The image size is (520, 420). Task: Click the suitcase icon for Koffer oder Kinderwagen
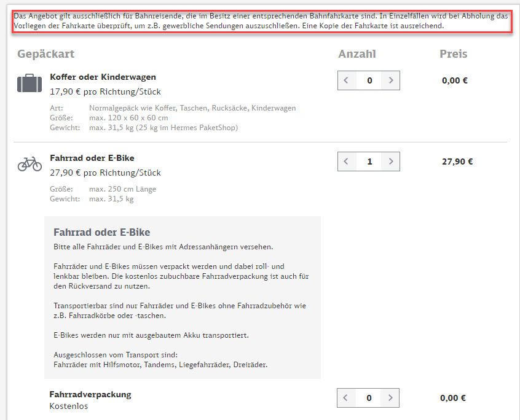[x=30, y=83]
